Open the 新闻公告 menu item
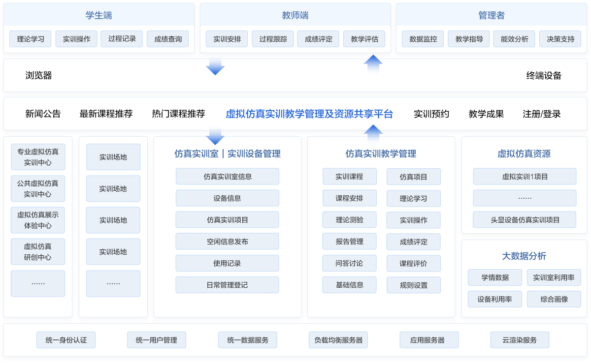This screenshot has width=591, height=364. click(x=43, y=114)
